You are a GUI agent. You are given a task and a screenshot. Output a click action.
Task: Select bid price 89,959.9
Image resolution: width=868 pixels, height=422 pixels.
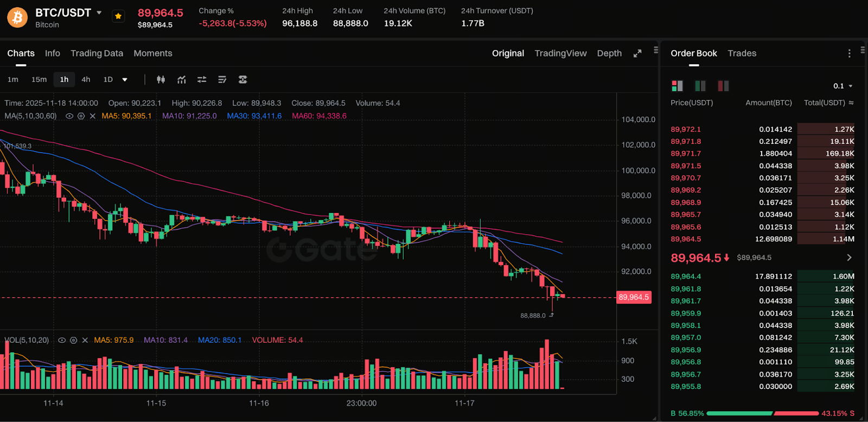686,313
